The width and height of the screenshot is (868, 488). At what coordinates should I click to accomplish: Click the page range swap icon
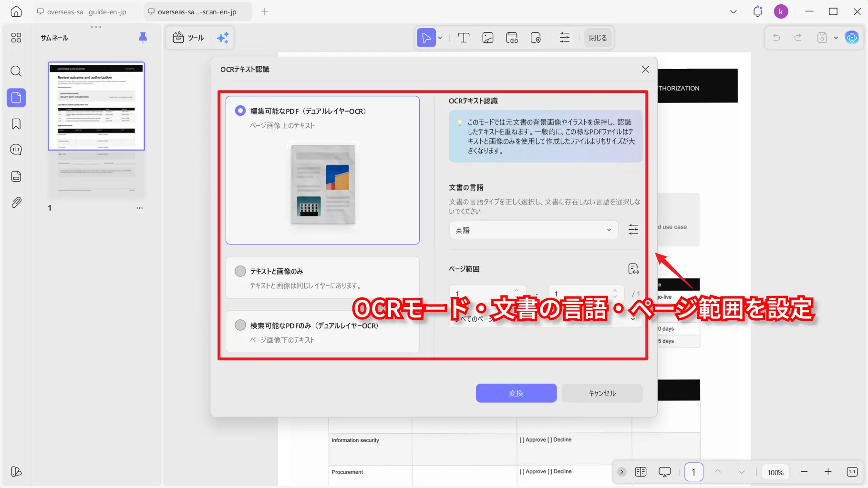tap(633, 269)
